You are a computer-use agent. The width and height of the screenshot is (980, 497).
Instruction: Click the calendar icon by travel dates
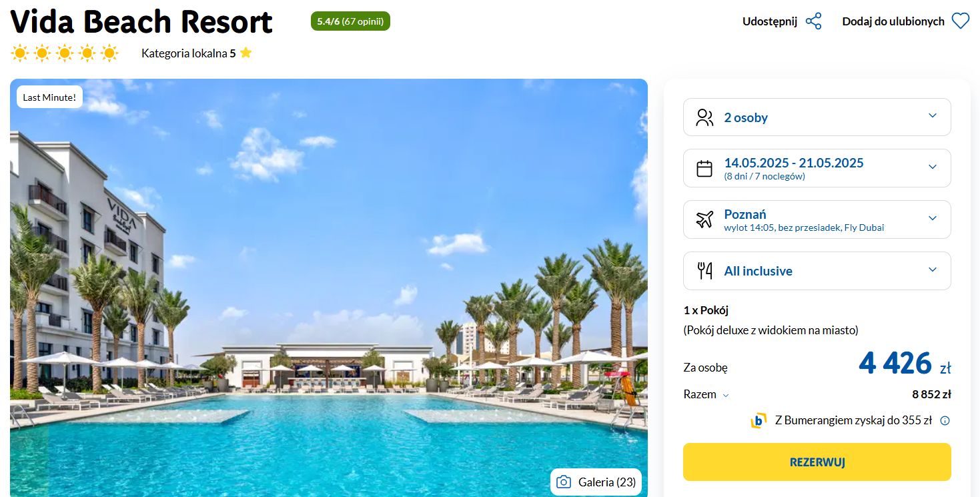[704, 169]
